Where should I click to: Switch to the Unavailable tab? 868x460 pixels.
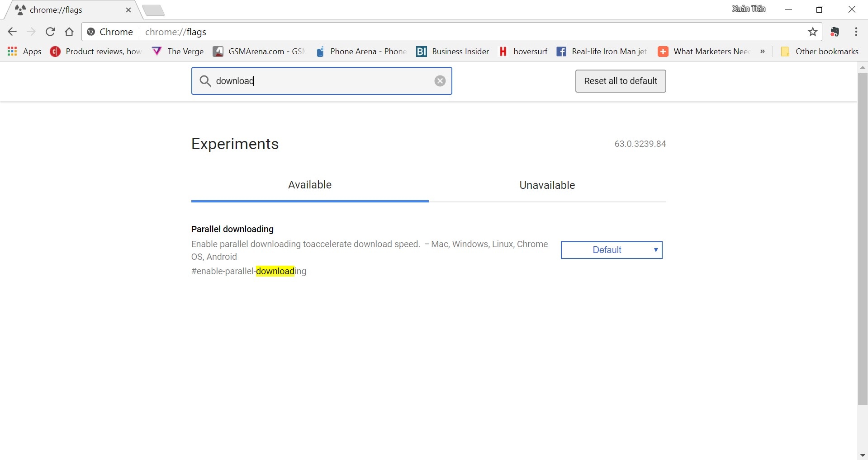[547, 185]
